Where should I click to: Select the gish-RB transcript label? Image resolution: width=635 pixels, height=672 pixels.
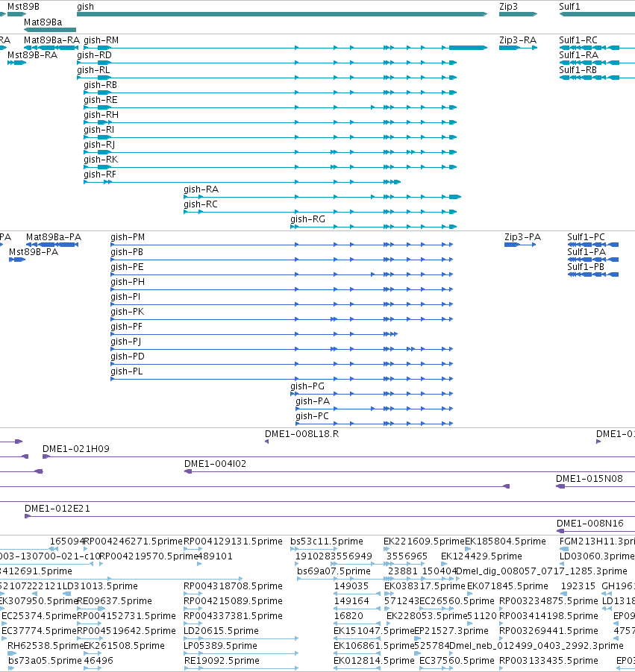[100, 85]
